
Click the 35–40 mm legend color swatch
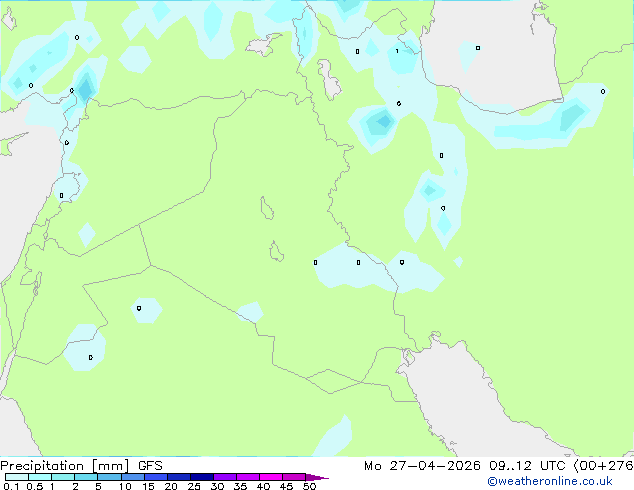tap(248, 477)
